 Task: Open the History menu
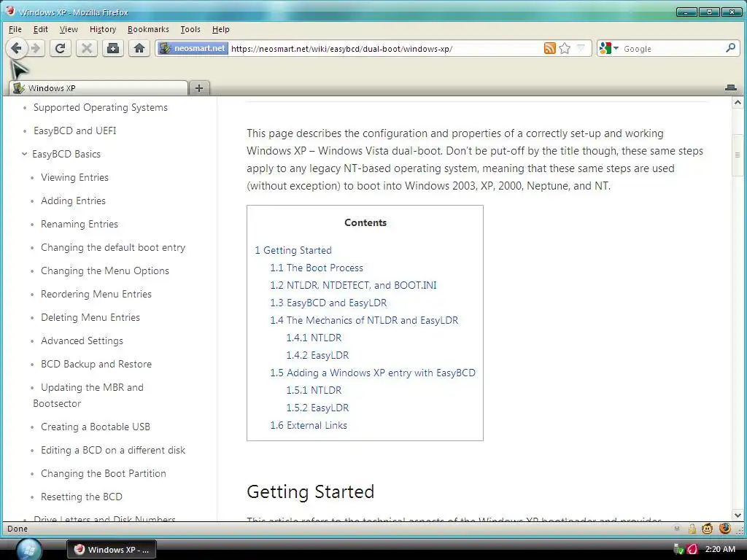[x=103, y=29]
